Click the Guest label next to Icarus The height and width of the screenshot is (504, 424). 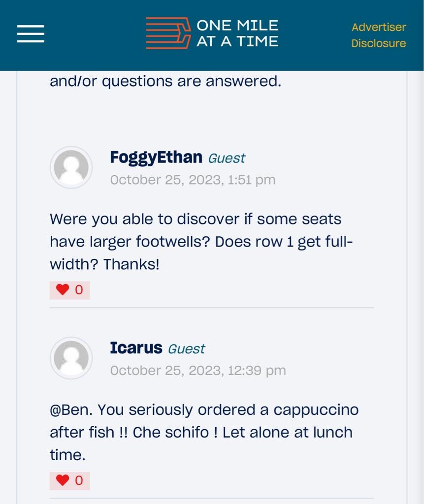[x=186, y=349]
